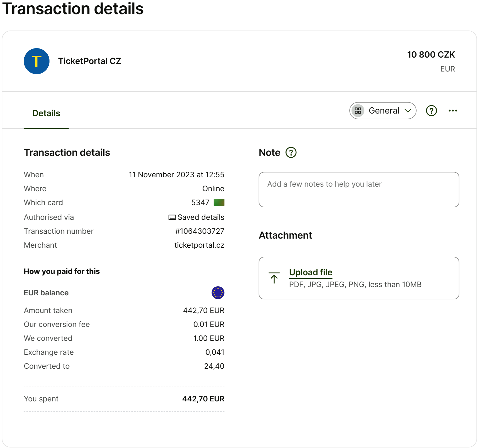Open the General category dropdown

[383, 111]
